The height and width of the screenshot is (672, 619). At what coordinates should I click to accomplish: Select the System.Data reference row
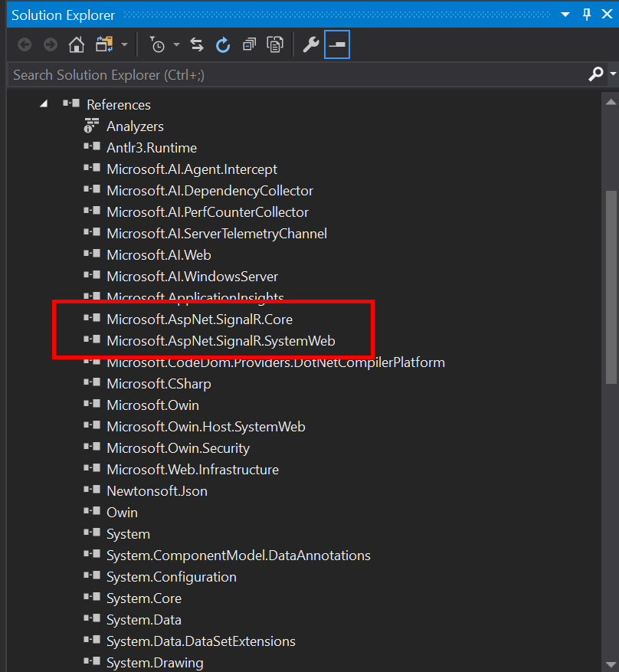[143, 620]
